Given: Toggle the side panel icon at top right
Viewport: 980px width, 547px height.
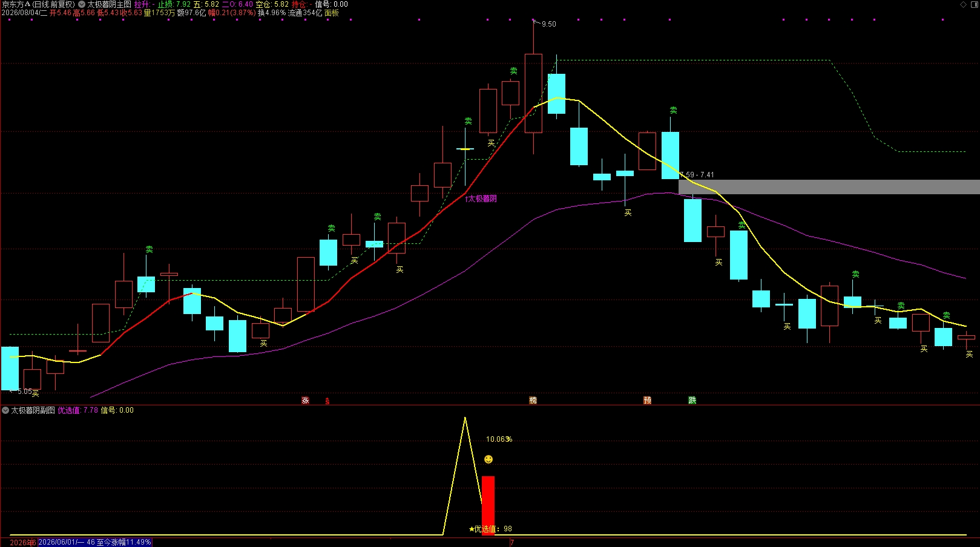Looking at the screenshot, I should pos(973,4).
